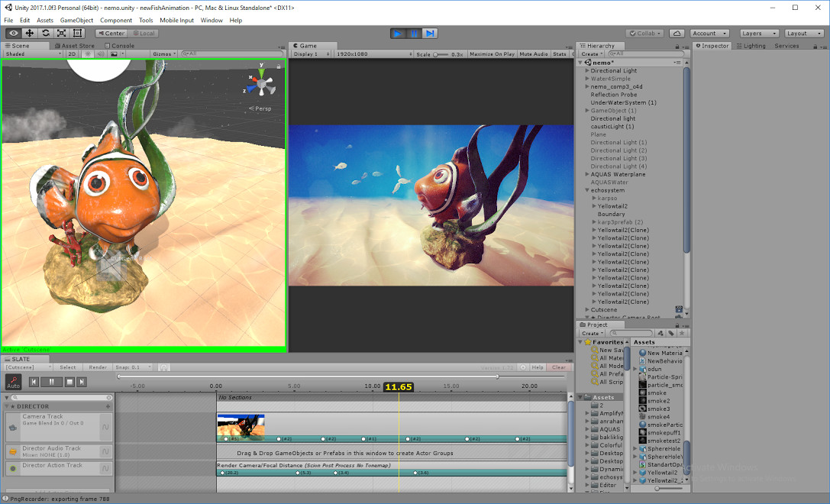
Task: Open the Collab dropdown
Action: [x=644, y=34]
